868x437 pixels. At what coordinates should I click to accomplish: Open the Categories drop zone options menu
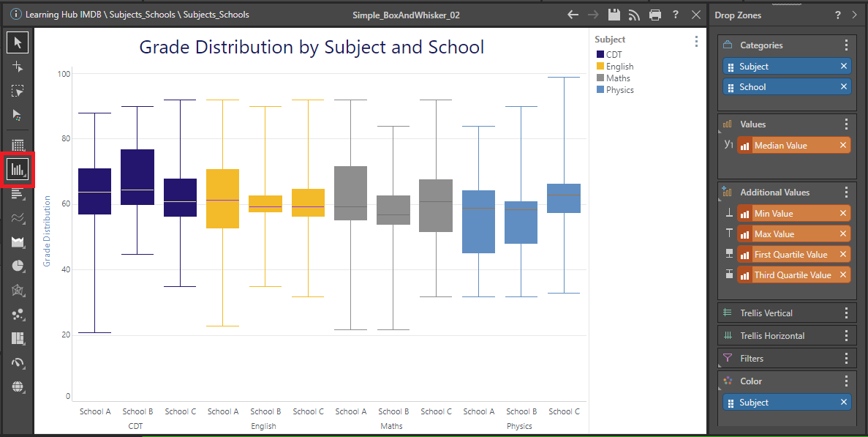tap(846, 45)
